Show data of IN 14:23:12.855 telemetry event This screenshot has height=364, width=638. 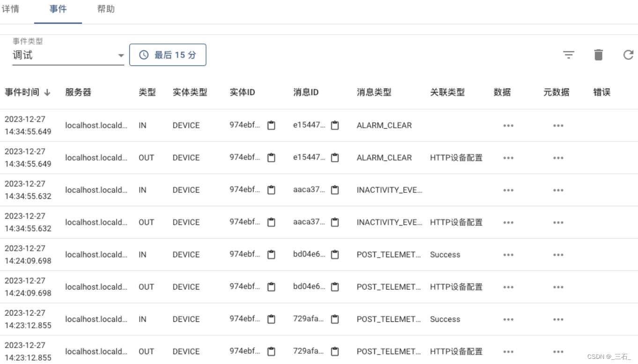(x=508, y=319)
